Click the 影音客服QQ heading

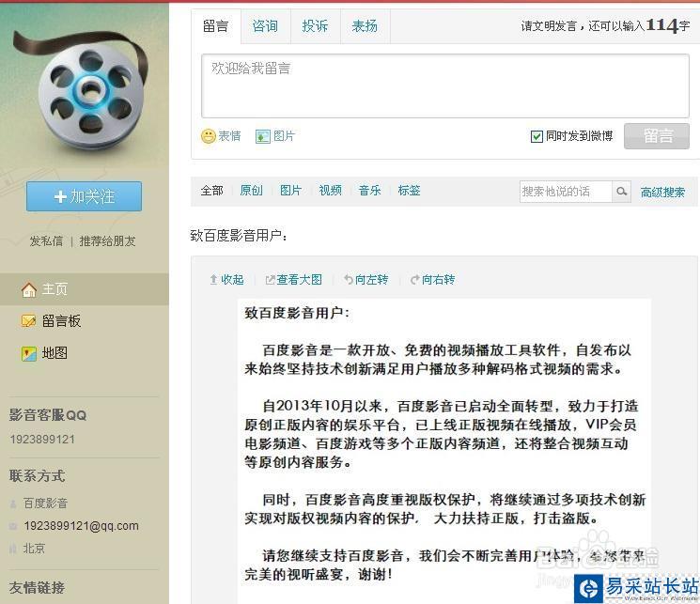tap(48, 415)
